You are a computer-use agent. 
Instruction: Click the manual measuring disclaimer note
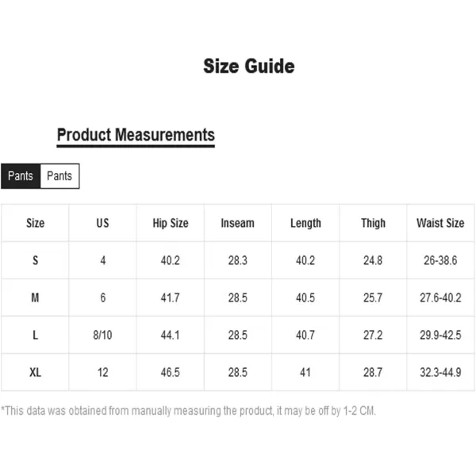point(189,411)
